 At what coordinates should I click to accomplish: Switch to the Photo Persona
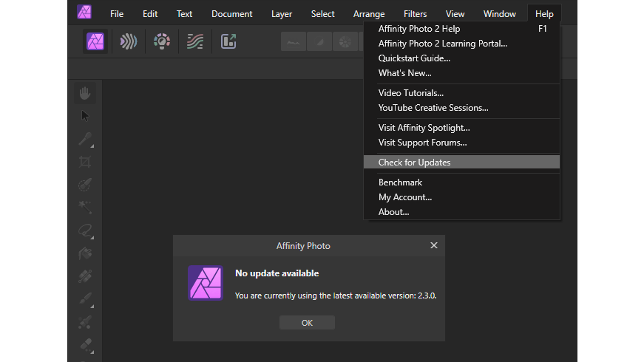(x=95, y=41)
